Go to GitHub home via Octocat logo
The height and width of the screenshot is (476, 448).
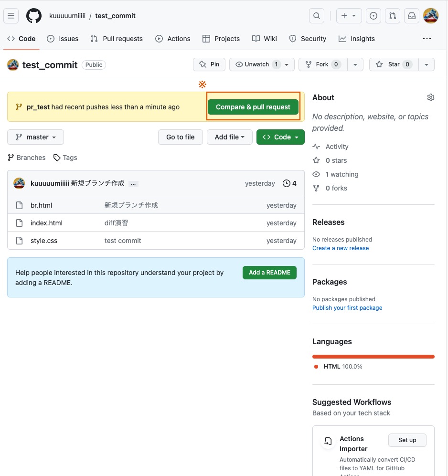[34, 16]
